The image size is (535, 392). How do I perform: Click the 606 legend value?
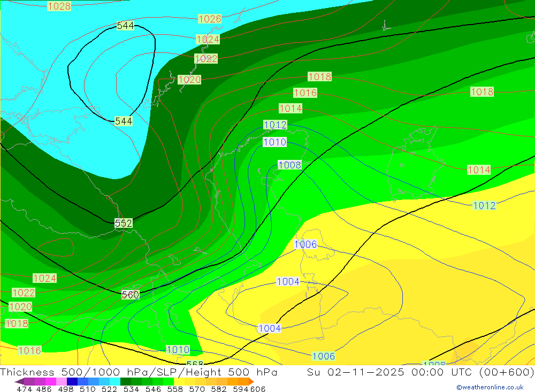[x=258, y=389]
